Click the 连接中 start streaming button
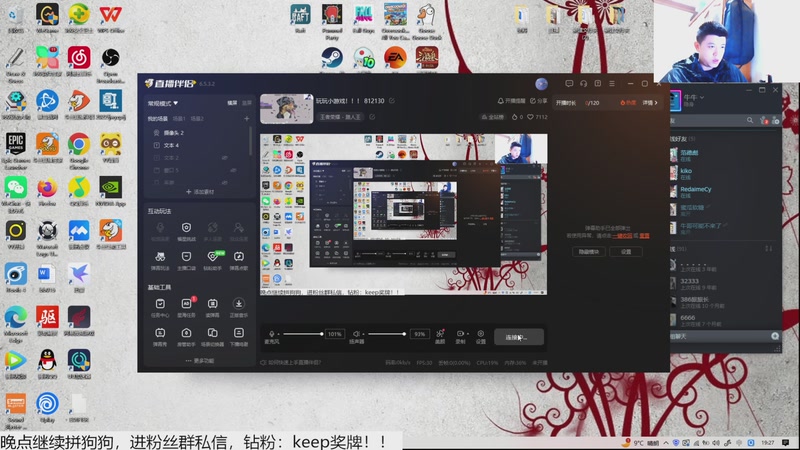This screenshot has width=800, height=450. pos(519,337)
